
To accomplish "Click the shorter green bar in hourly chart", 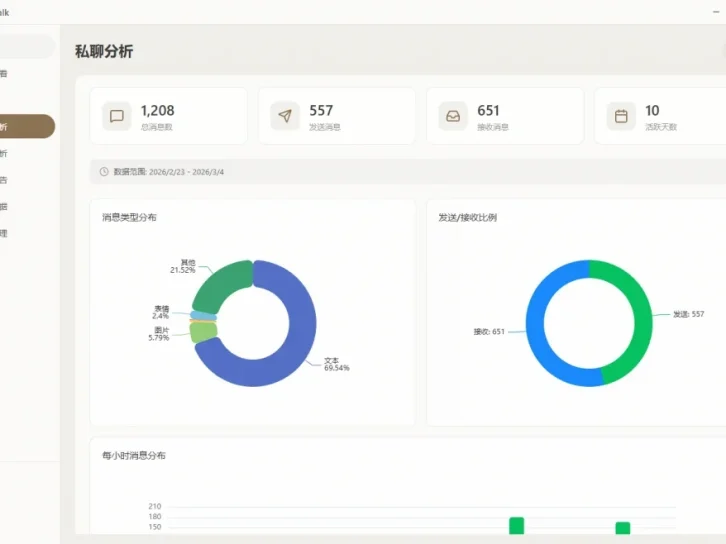I will [623, 528].
